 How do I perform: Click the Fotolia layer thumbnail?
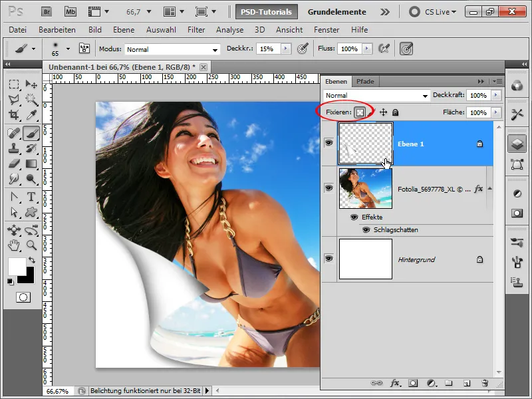coord(366,189)
